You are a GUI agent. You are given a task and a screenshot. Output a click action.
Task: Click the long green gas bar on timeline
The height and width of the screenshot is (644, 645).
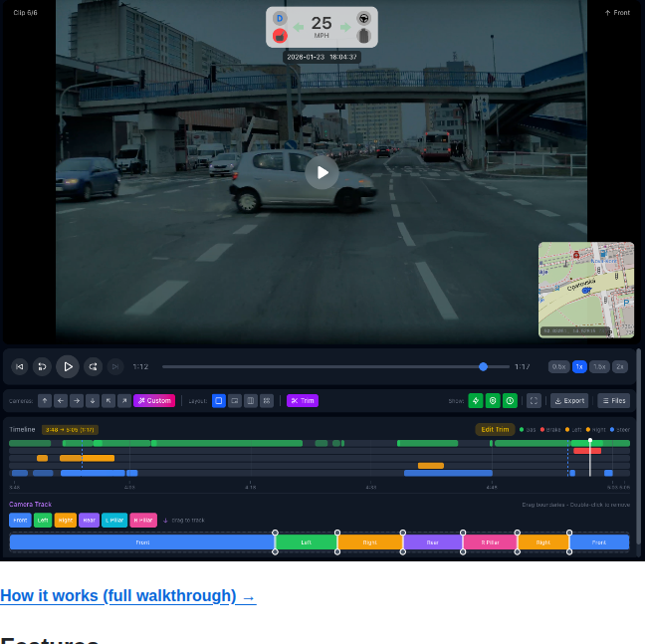coord(227,443)
